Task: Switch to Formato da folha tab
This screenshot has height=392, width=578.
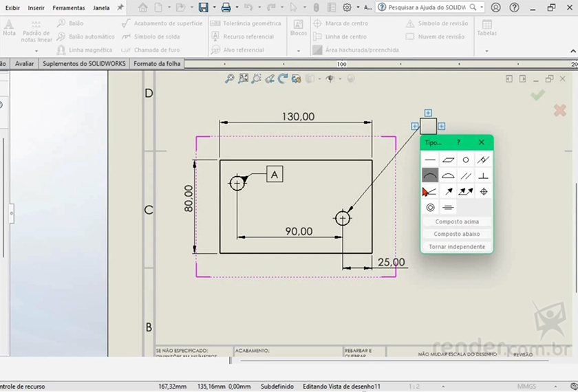Action: 157,63
